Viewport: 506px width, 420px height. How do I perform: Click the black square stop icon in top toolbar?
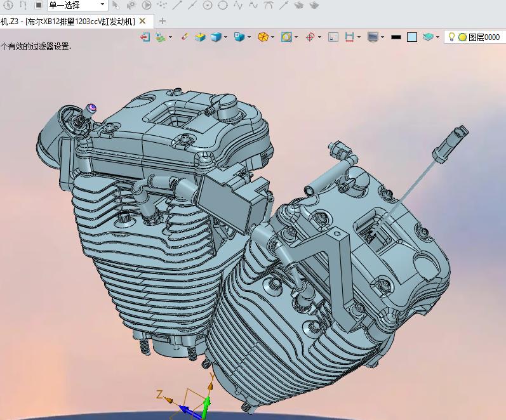point(39,5)
